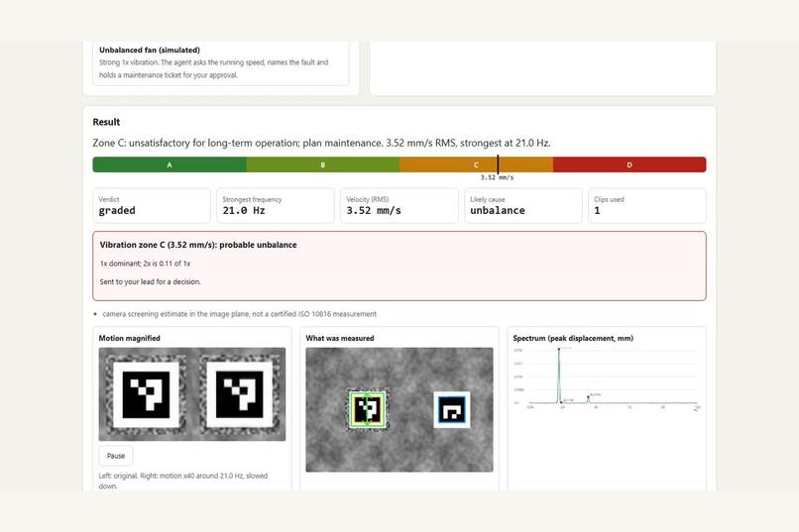Open the Motion magnified video thumbnail
The image size is (799, 532).
coord(192,394)
